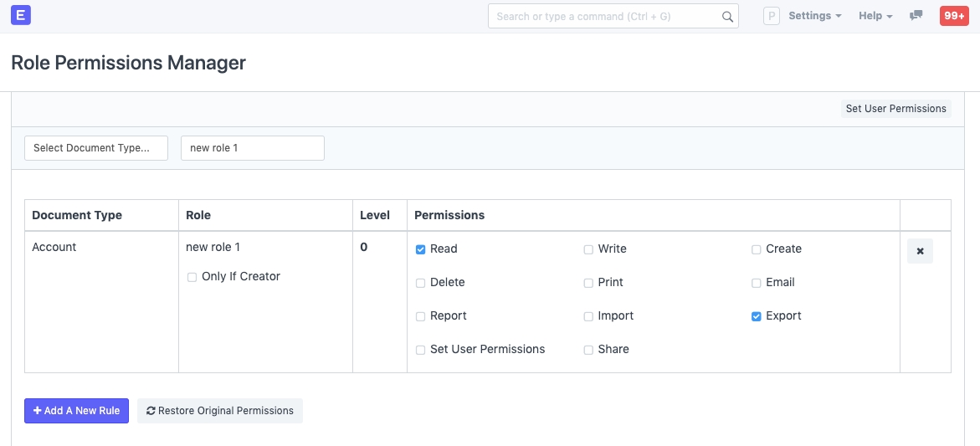The width and height of the screenshot is (980, 446).
Task: Disable the Export permission
Action: (757, 316)
